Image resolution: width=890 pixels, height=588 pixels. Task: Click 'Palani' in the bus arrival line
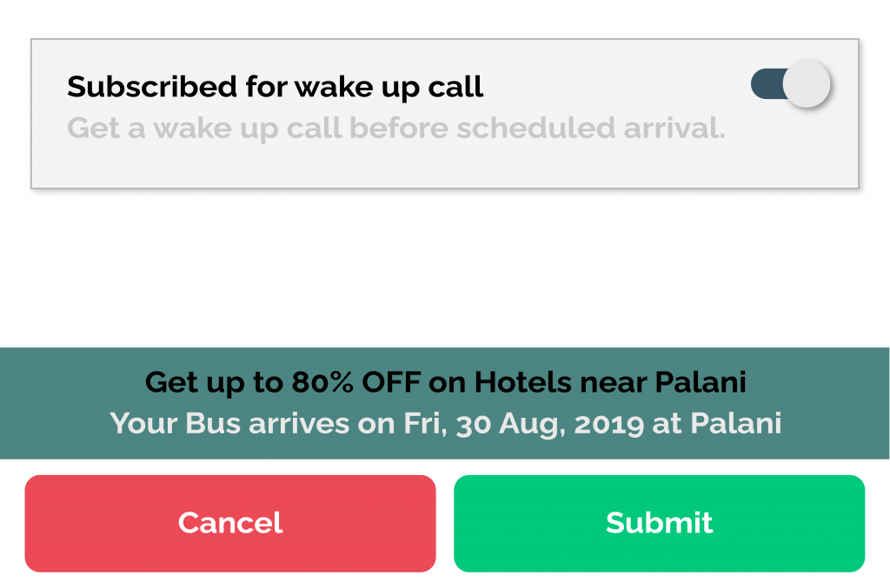coord(735,423)
